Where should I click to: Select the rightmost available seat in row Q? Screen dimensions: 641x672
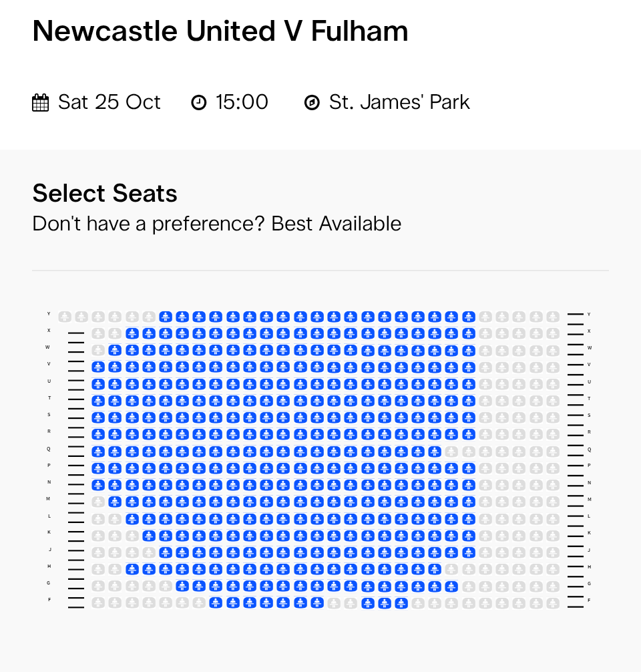[x=435, y=452]
